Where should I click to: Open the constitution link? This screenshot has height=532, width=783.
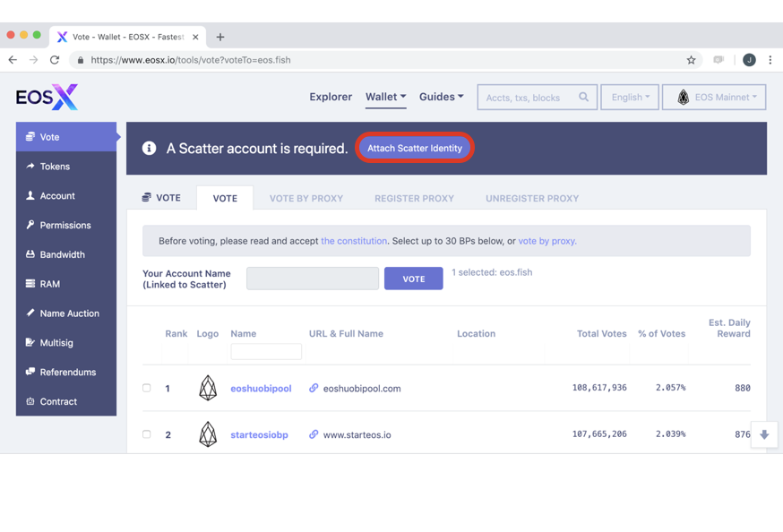(x=354, y=241)
